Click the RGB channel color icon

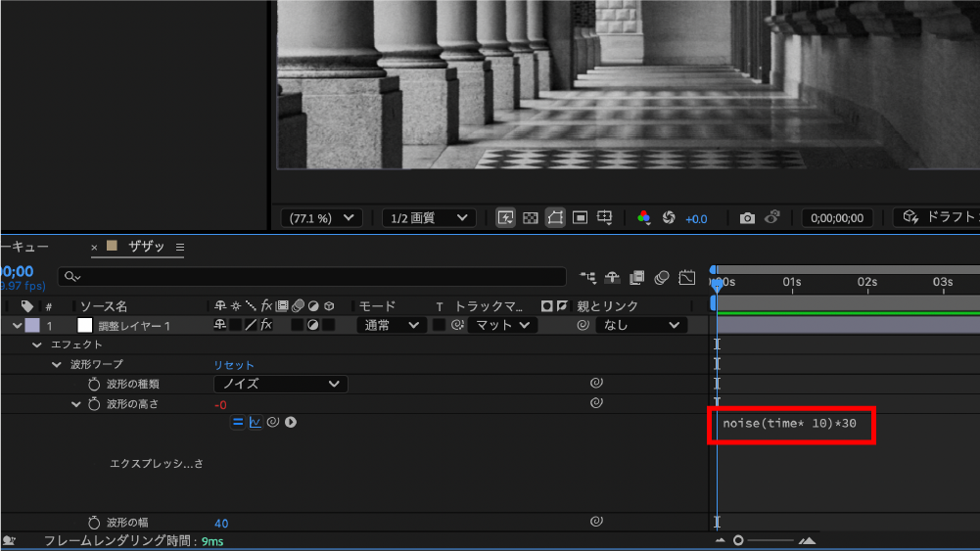coord(644,217)
